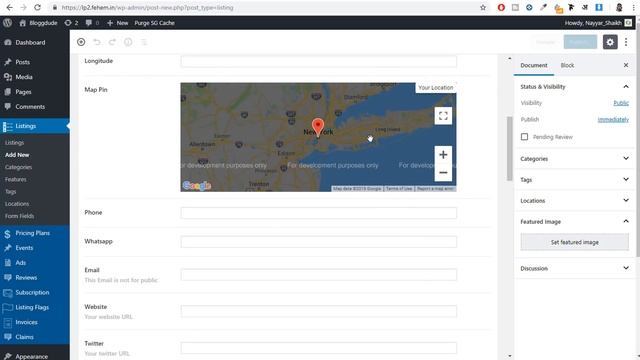The image size is (640, 360).
Task: Open comments bubble in admin bar
Action: 92,23
